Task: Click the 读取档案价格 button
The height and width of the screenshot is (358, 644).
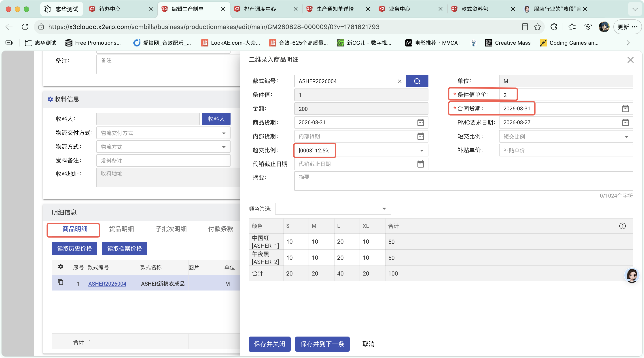Action: [x=124, y=248]
